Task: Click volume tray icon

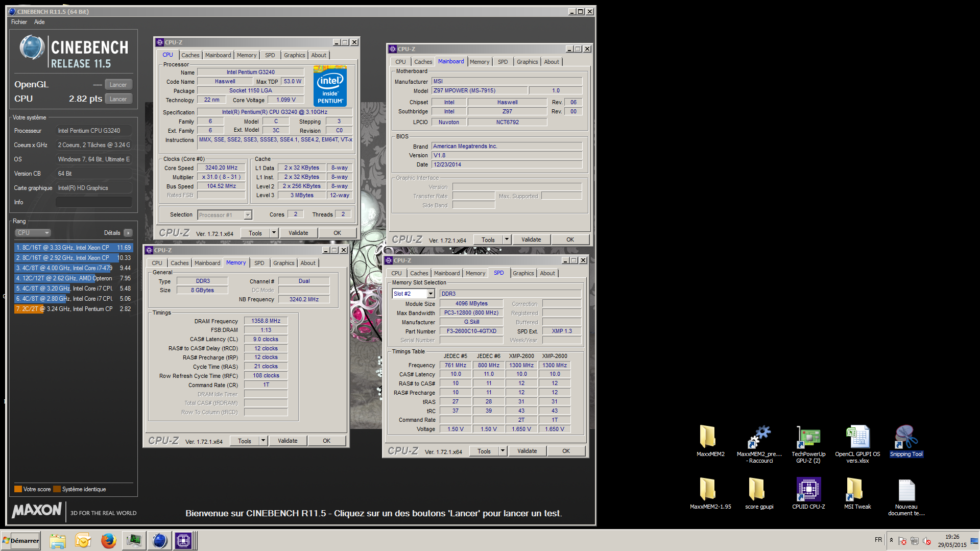Action: pos(927,541)
